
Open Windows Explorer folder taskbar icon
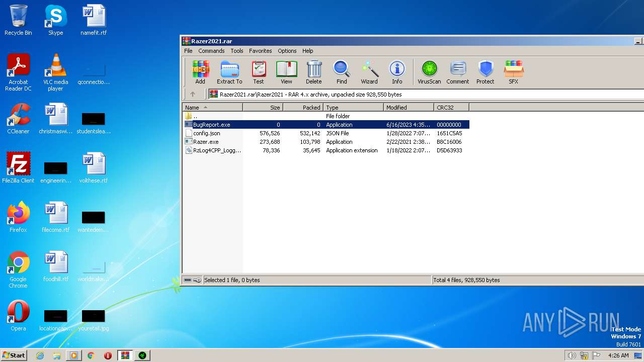point(57,355)
